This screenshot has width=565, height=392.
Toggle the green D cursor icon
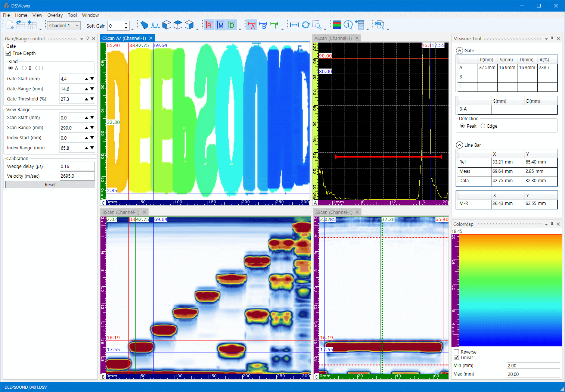(x=232, y=25)
